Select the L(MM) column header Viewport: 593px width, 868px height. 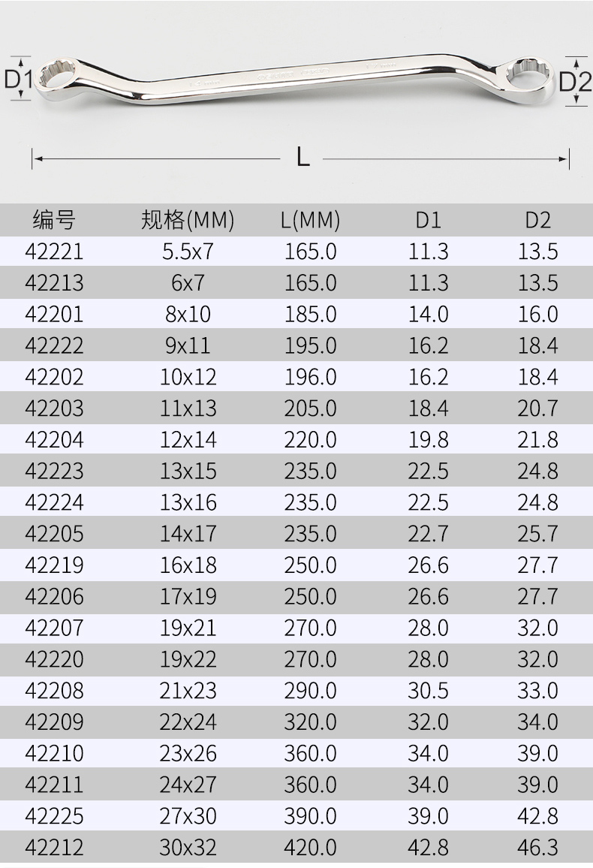(310, 220)
